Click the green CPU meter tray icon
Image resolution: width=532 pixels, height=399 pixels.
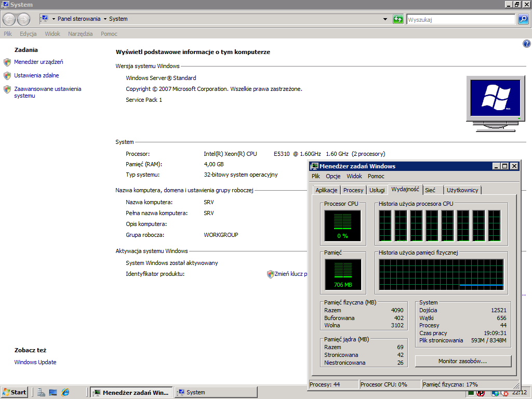point(471,394)
